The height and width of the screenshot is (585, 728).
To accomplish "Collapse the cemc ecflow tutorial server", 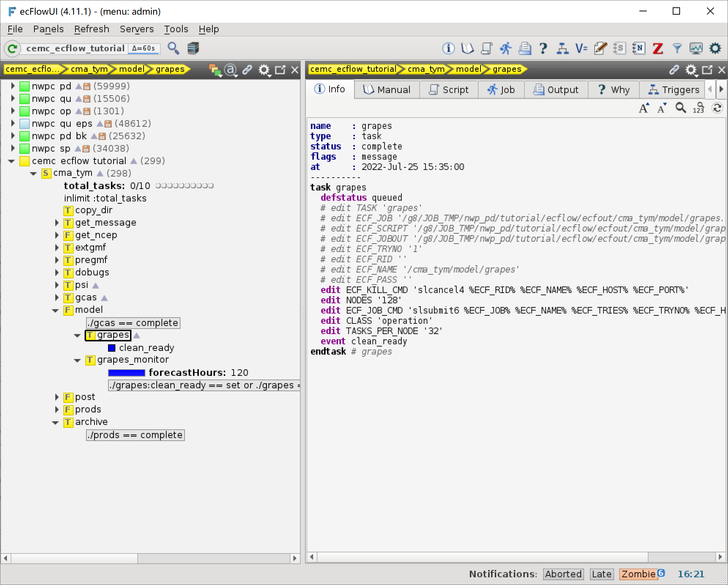I will [12, 161].
